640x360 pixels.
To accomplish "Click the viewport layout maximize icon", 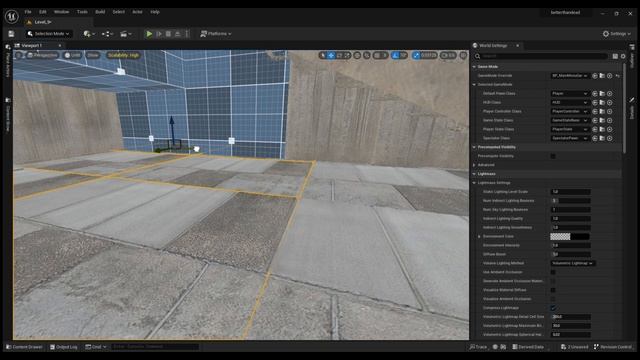I will point(463,55).
